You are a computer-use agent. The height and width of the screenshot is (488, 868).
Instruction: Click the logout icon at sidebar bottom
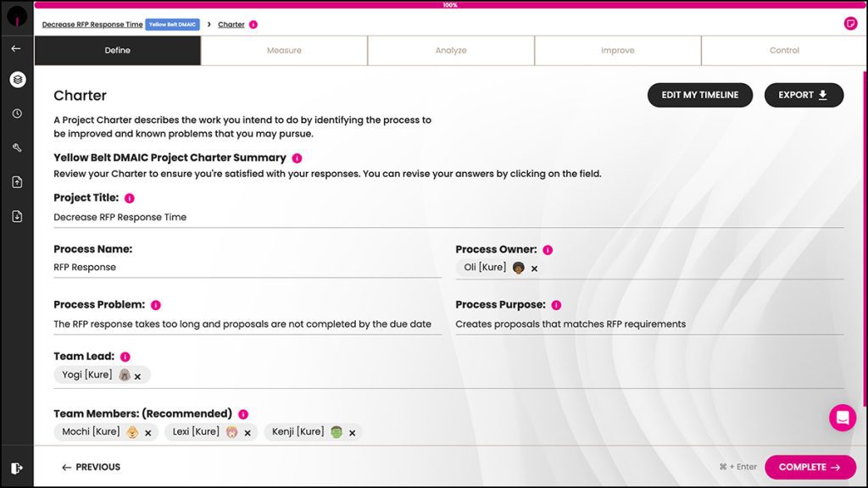(17, 468)
